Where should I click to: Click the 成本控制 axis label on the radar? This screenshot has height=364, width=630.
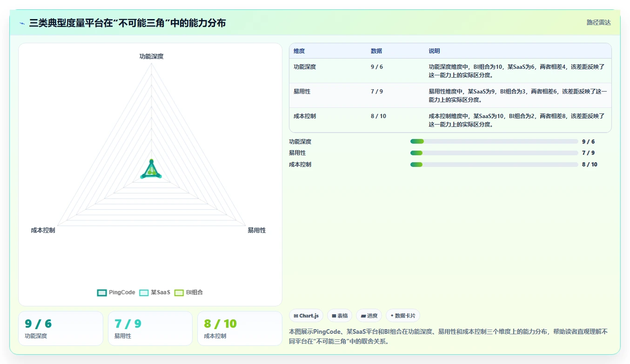pyautogui.click(x=43, y=230)
